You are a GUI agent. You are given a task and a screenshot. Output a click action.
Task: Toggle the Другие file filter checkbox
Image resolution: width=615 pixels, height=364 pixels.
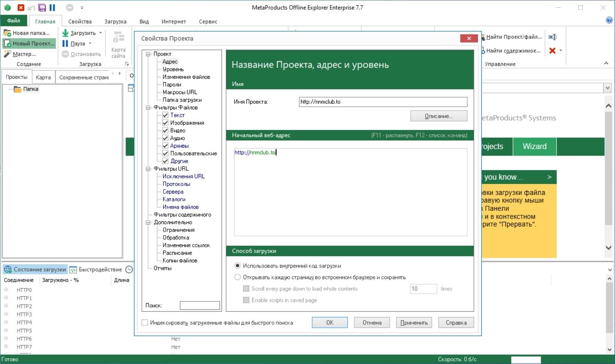[x=165, y=161]
